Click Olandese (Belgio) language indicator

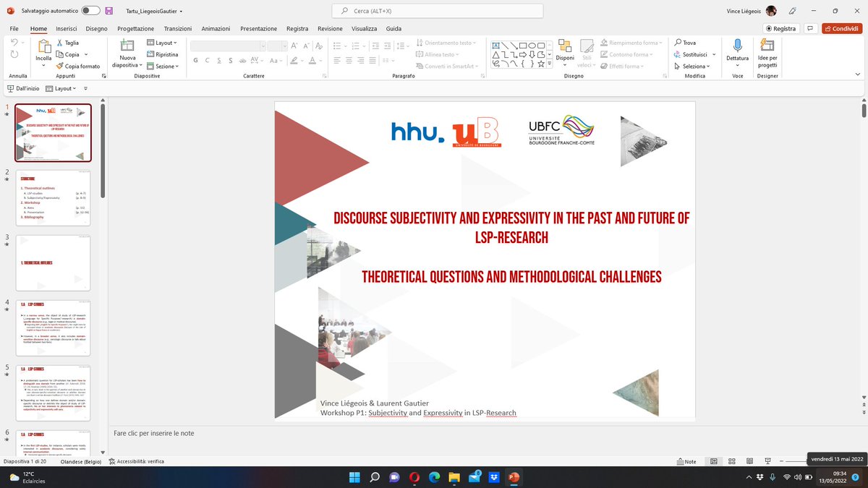[82, 461]
